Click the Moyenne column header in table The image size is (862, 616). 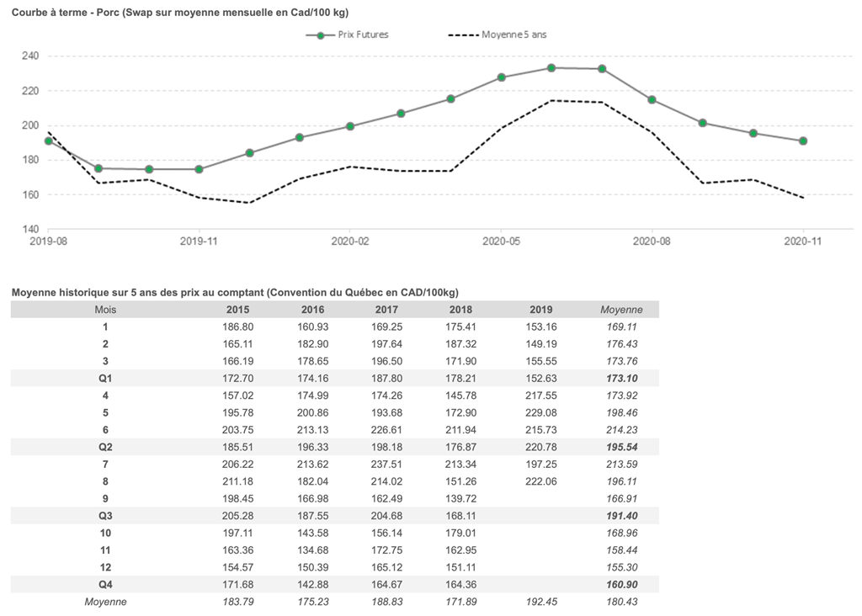(x=622, y=309)
